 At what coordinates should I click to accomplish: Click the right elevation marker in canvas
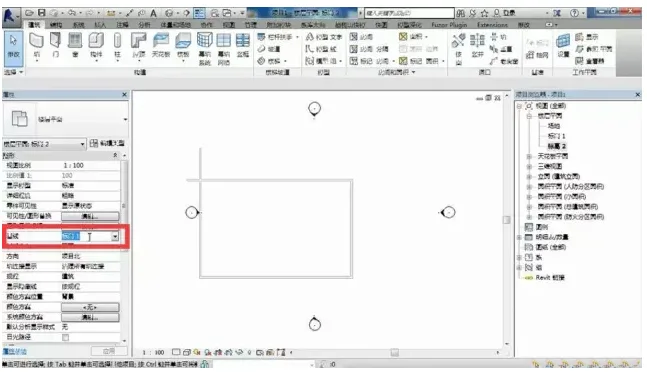[448, 212]
